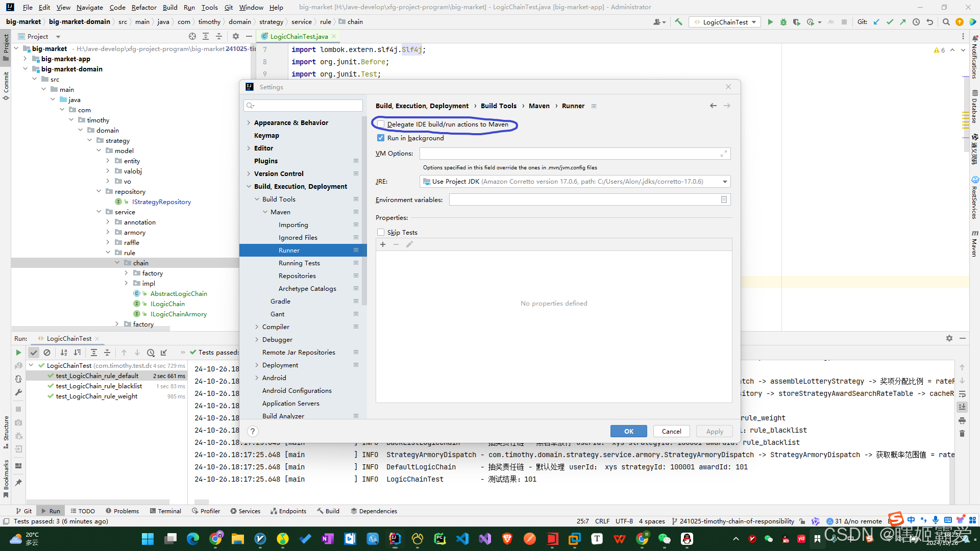Run LogicChainTest with the green play icon
Screen dimensions: 980x551
click(770, 22)
